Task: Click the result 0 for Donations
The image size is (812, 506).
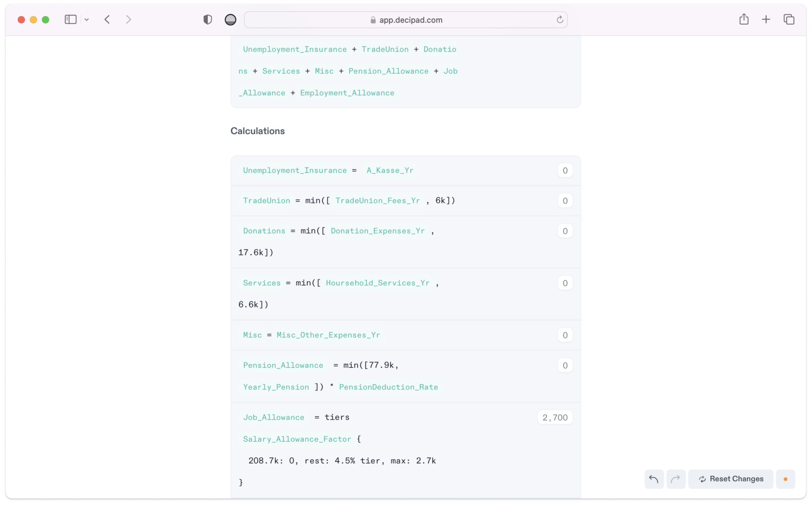Action: point(565,231)
